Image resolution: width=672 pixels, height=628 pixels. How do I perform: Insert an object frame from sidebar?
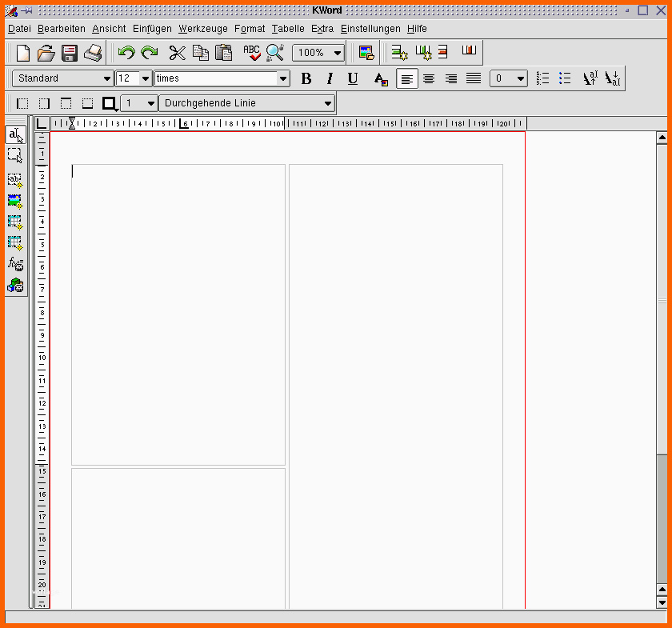pos(15,285)
